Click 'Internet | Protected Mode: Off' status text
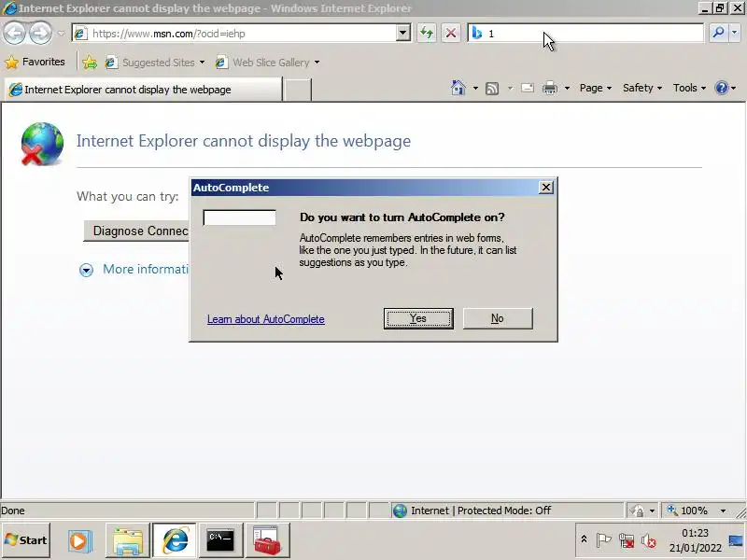 pyautogui.click(x=481, y=511)
